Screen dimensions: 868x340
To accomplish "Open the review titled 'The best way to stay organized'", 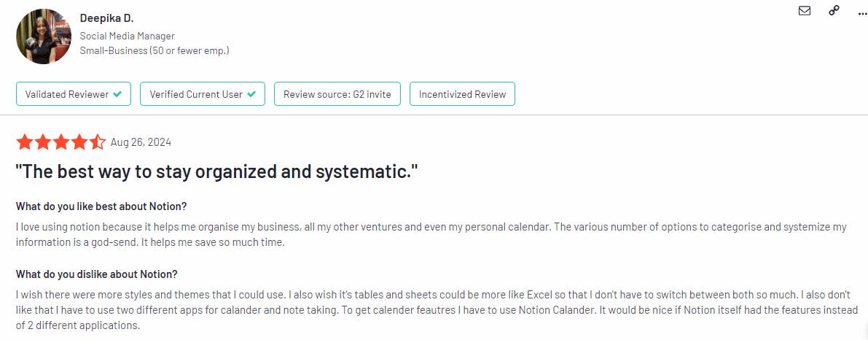I will pos(216,172).
